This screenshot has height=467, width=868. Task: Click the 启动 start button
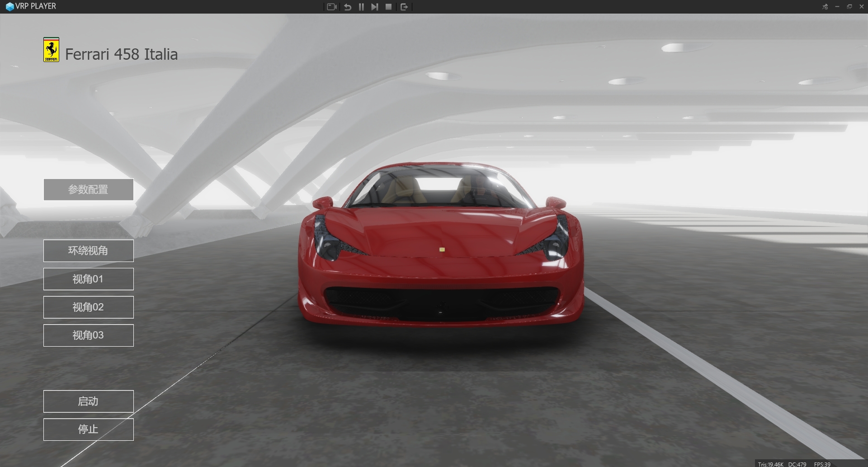click(x=89, y=401)
